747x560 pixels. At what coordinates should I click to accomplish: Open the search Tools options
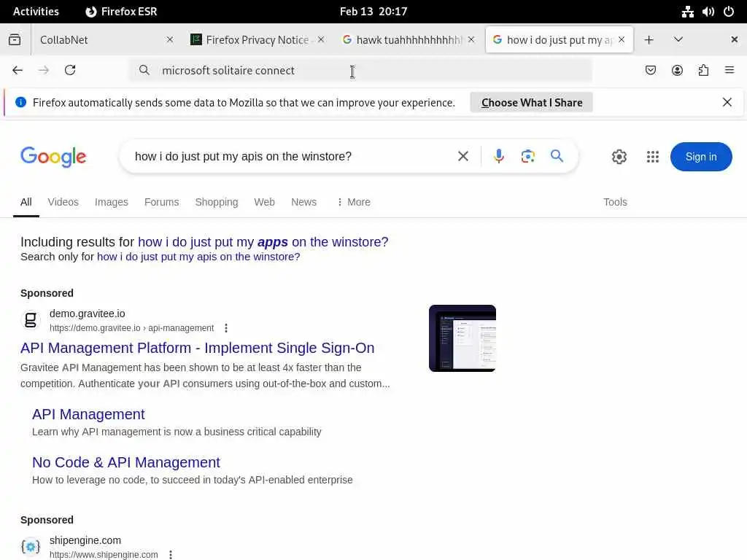pos(615,203)
